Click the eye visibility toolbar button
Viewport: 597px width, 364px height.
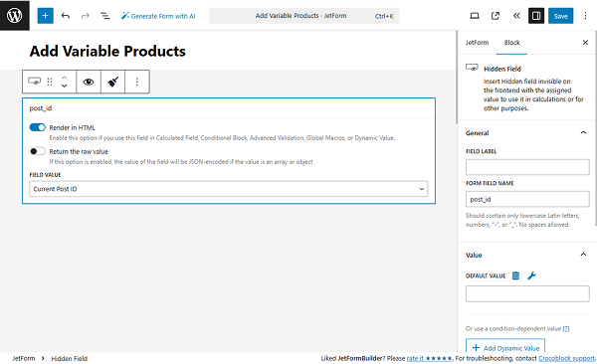coord(89,82)
